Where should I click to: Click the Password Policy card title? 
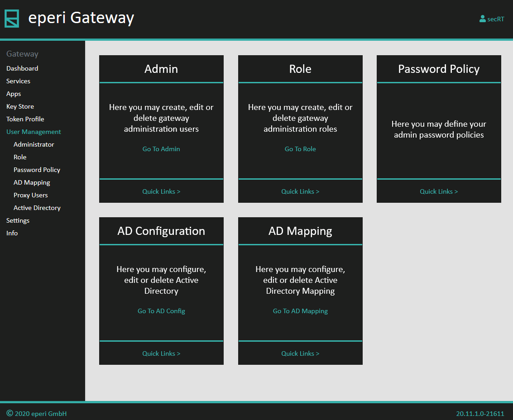pos(439,69)
